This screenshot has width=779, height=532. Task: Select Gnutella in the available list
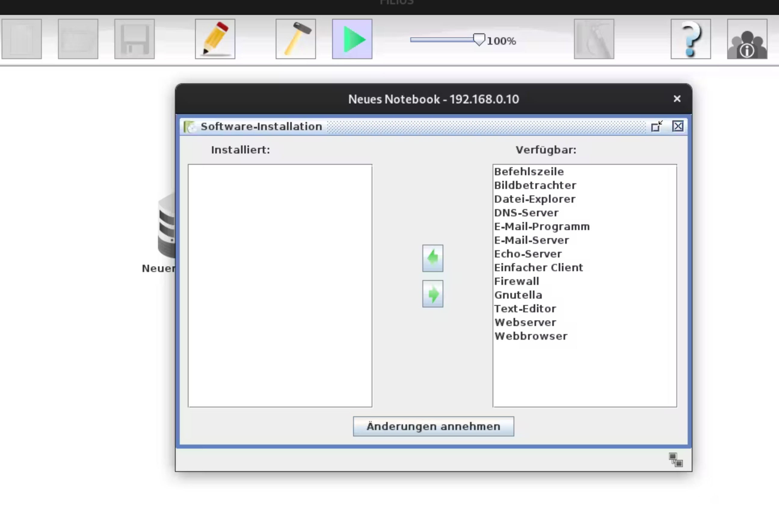[585, 295]
